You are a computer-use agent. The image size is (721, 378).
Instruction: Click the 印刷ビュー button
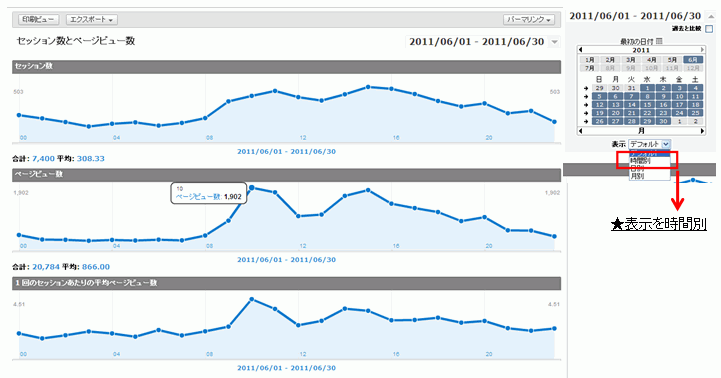pyautogui.click(x=38, y=20)
